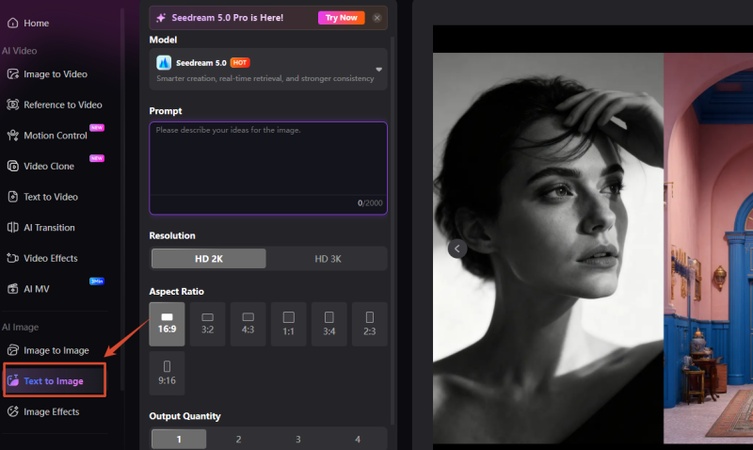Click the Image to Image icon
753x450 pixels.
[13, 350]
